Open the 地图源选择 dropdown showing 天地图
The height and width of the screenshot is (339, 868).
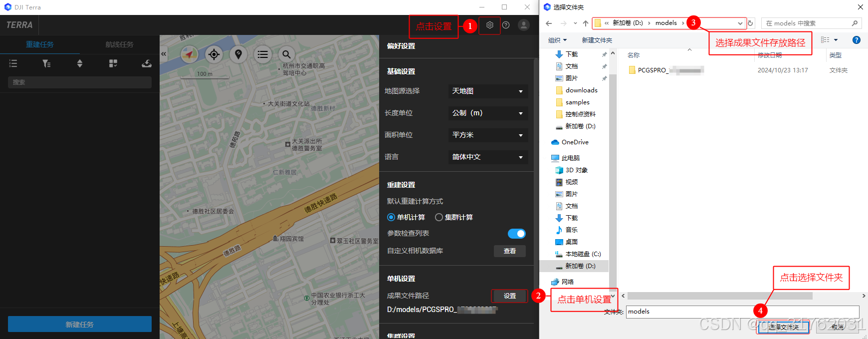click(x=488, y=91)
